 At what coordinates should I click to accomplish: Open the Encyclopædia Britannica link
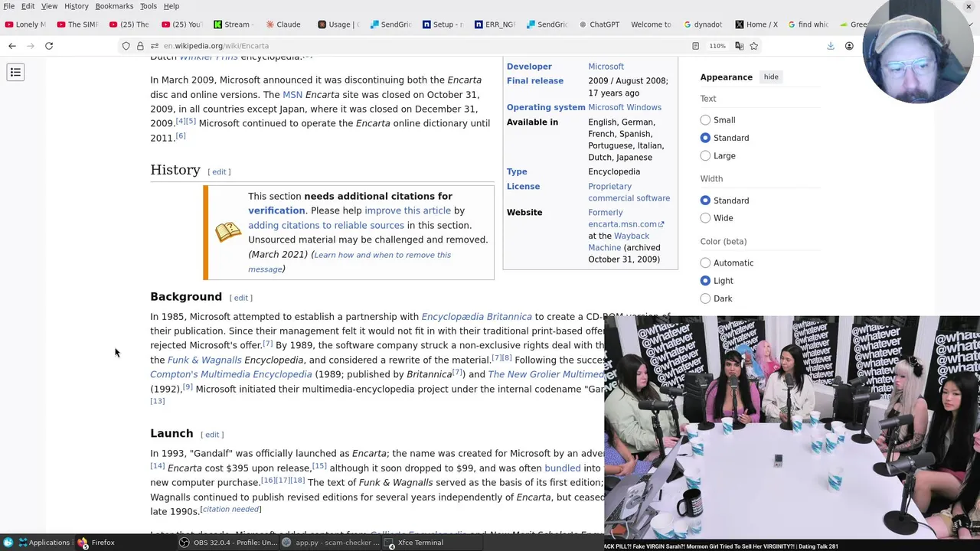476,316
